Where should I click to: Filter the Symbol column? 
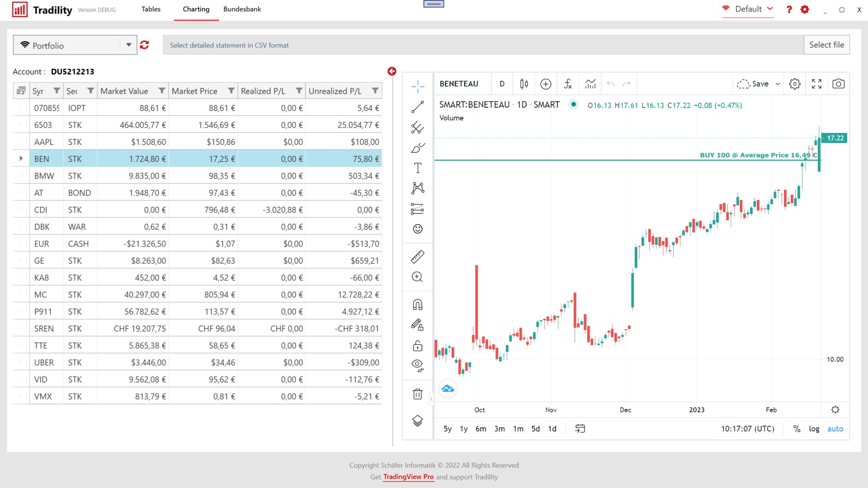57,90
